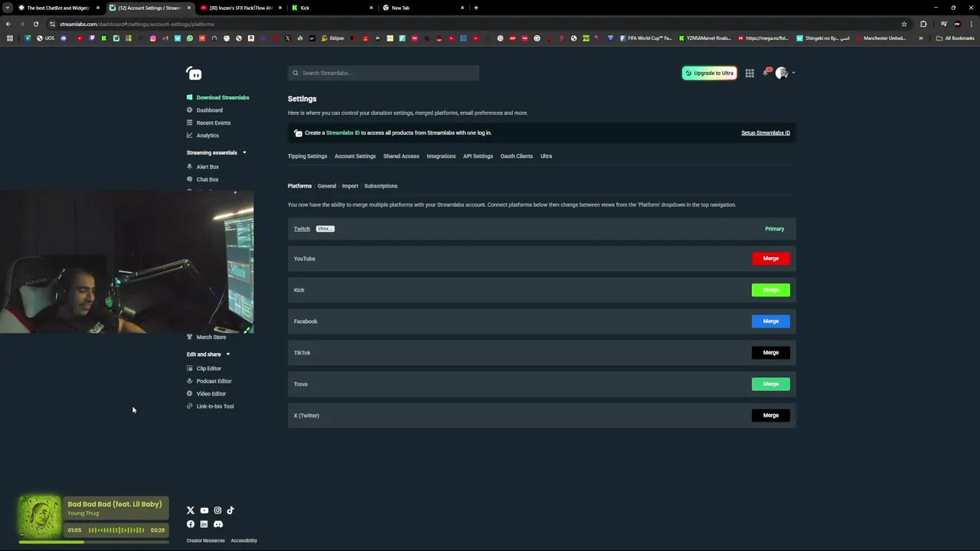
Task: Switch to the Oauth Clients tab
Action: coord(516,156)
